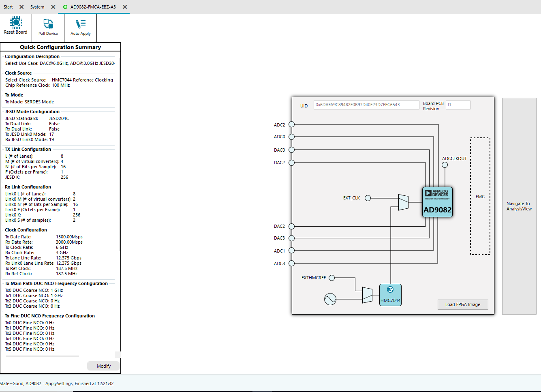Click the Rx Date Rate 3000.00Msps line
The width and height of the screenshot is (541, 392).
pyautogui.click(x=44, y=242)
